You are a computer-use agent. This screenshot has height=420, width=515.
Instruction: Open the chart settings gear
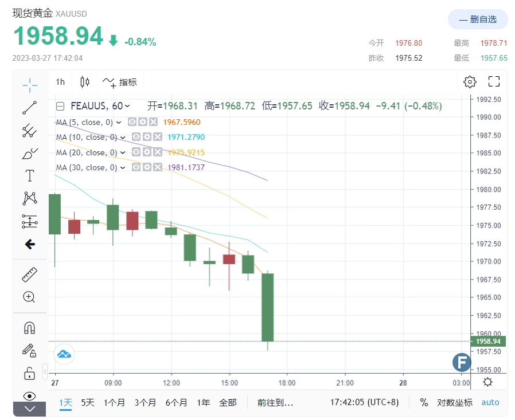(470, 81)
